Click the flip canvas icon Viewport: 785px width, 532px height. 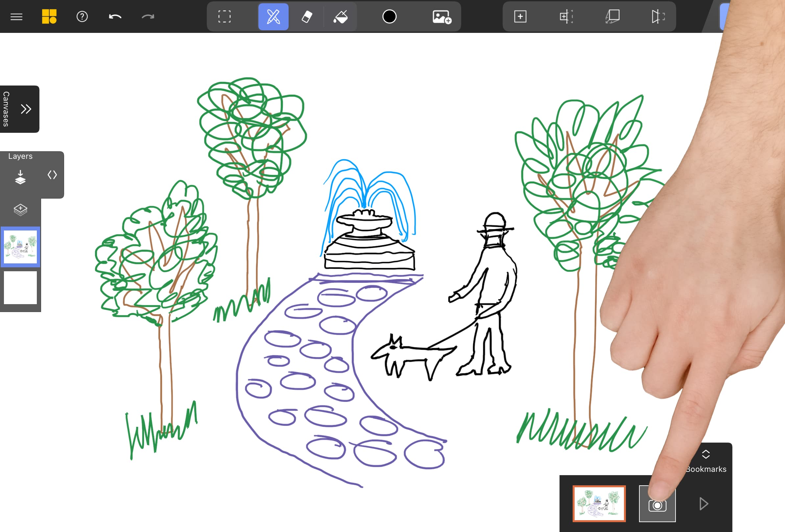(658, 16)
